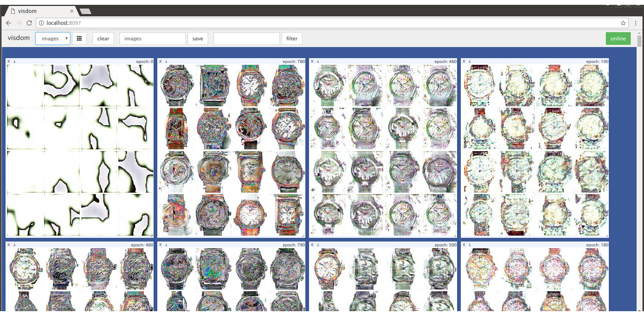Click the 'epoch: 0' pane title
The image size is (644, 316).
point(145,61)
